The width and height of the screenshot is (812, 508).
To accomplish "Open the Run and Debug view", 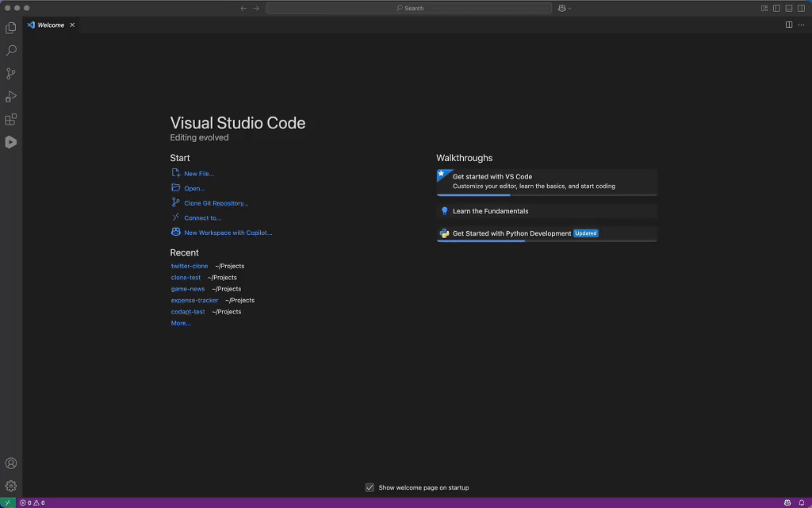I will [11, 96].
